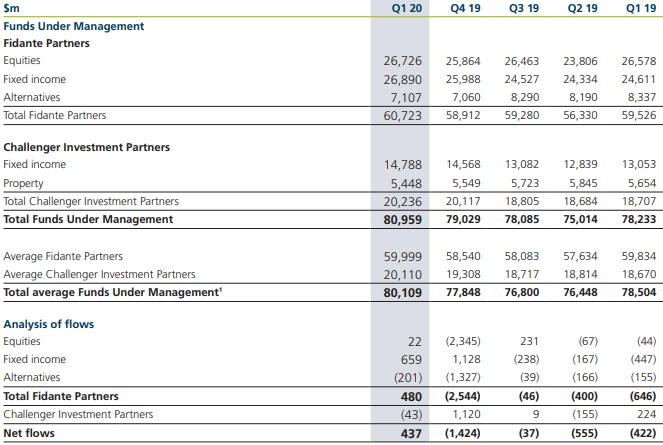Click Fixed income value 14,788
The height and width of the screenshot is (445, 663).
click(x=403, y=165)
